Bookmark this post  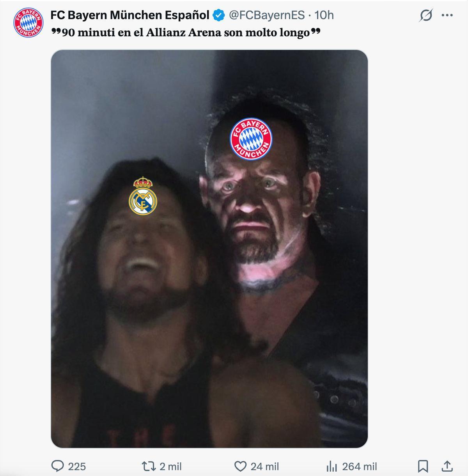pyautogui.click(x=423, y=466)
